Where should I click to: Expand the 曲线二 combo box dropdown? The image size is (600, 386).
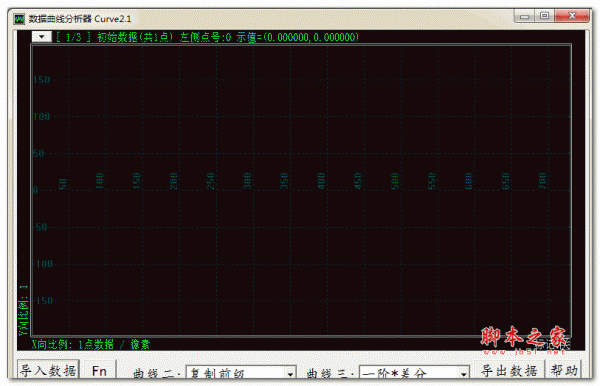290,374
